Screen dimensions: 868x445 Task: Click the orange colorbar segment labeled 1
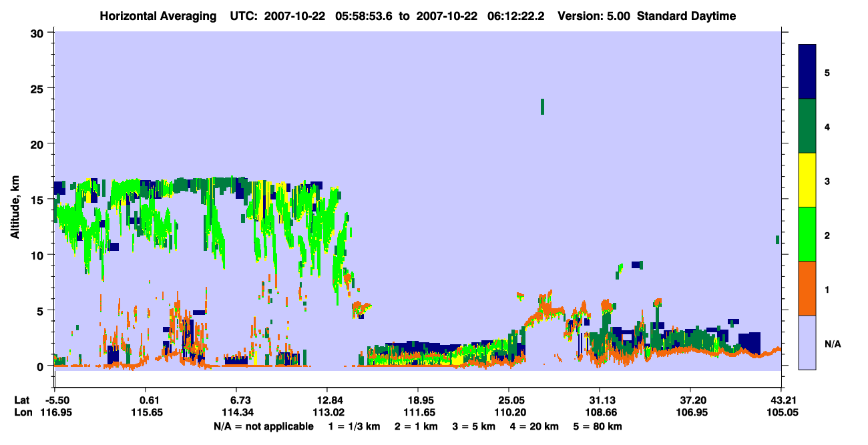[x=807, y=288]
